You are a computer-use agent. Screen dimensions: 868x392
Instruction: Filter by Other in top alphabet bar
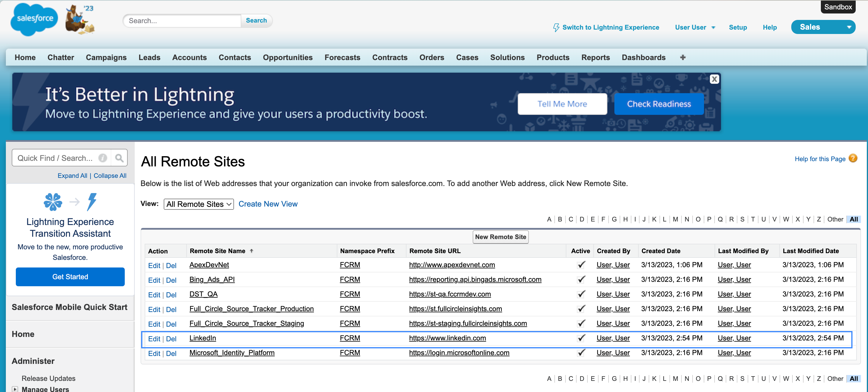(x=835, y=219)
